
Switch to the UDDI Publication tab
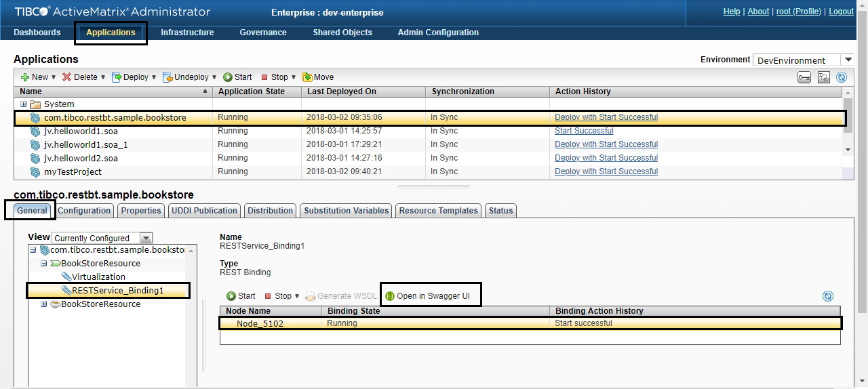(205, 211)
